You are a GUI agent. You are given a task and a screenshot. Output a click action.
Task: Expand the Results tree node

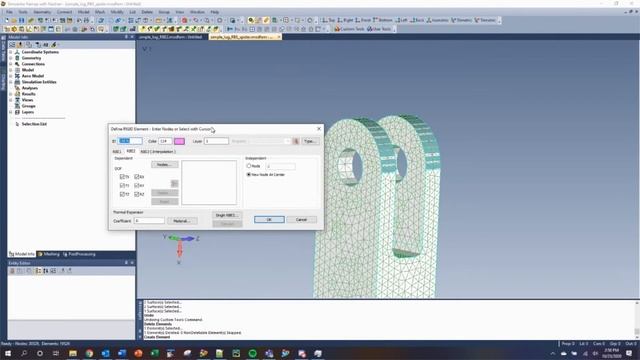click(11, 94)
